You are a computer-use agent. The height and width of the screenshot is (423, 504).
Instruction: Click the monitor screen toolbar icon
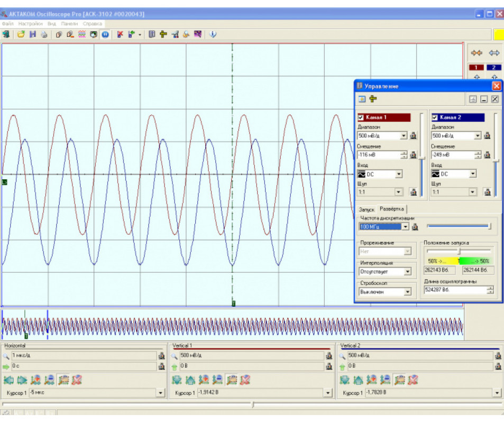(94, 34)
